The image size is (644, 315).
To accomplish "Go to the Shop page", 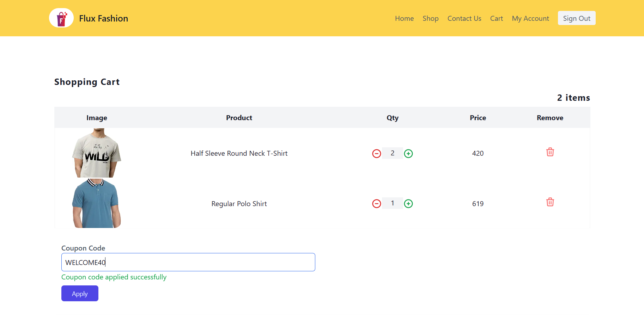I will [x=430, y=18].
